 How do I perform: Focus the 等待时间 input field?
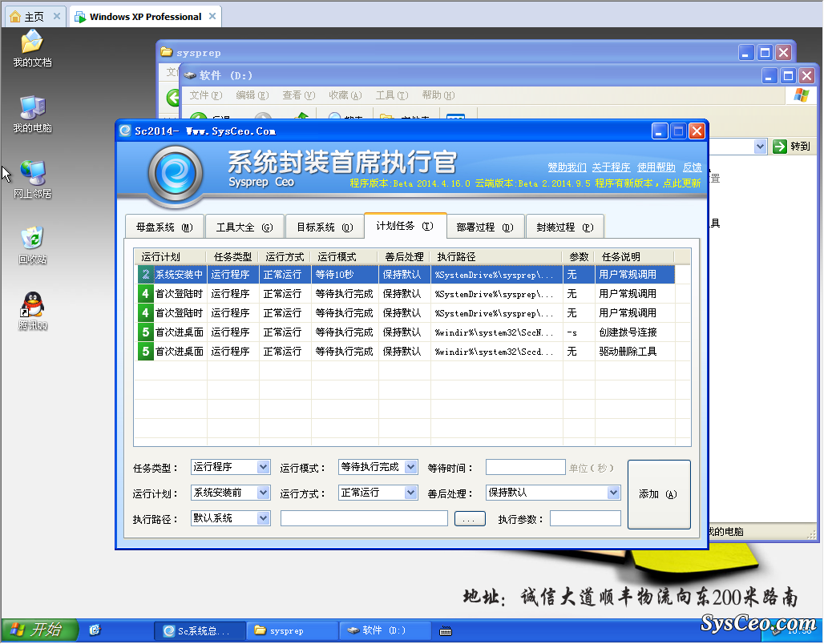pos(526,467)
